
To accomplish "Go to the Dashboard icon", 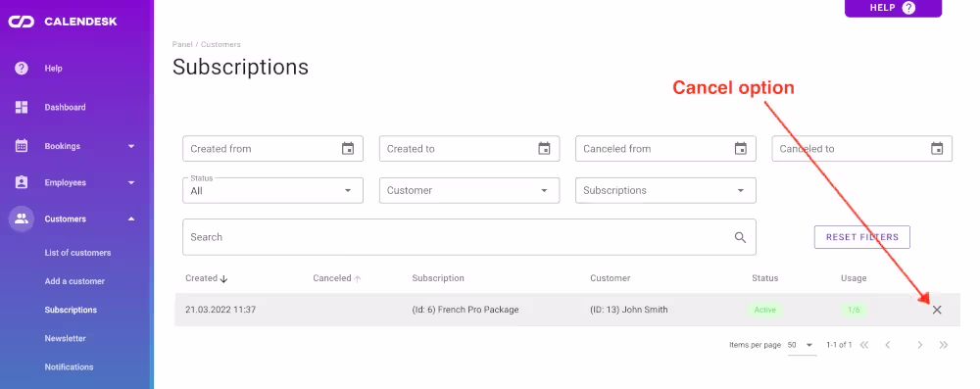I will (22, 107).
